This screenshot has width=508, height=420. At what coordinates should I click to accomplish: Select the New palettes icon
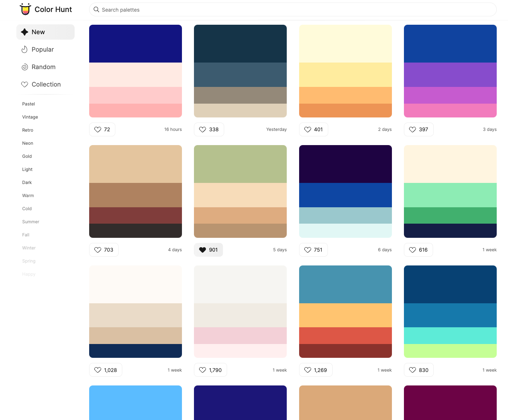click(24, 32)
